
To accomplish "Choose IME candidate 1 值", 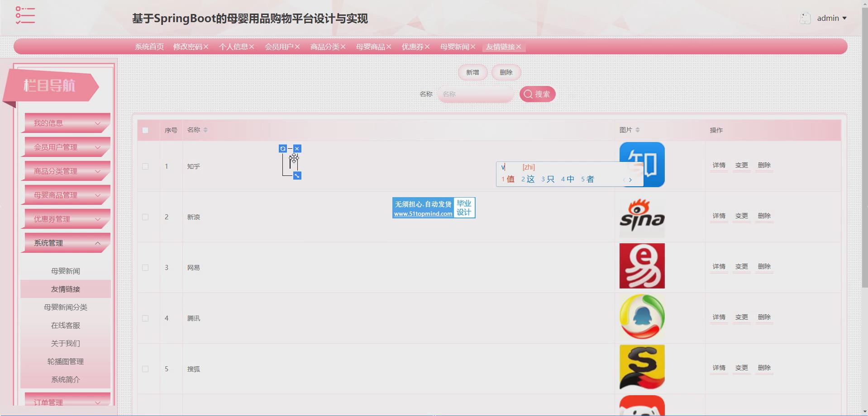I will [508, 179].
